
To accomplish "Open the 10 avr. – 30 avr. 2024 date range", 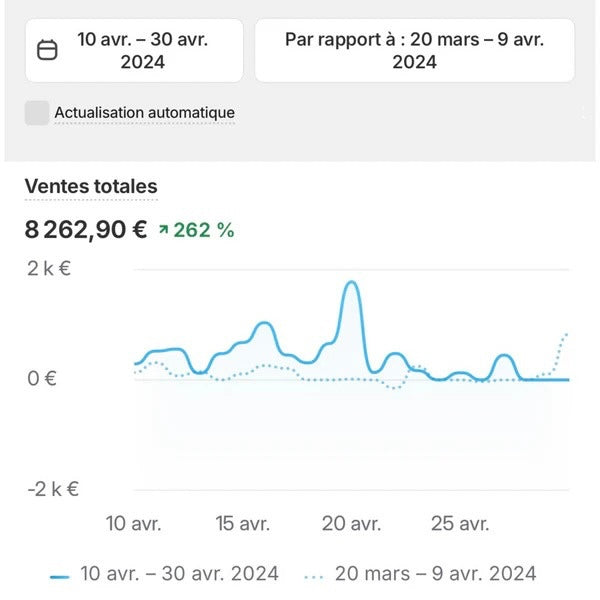I will (x=134, y=50).
